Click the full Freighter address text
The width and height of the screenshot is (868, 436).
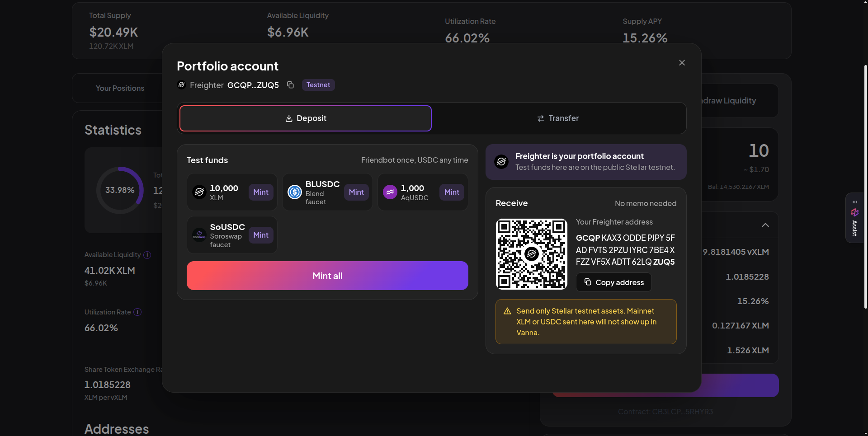point(625,250)
